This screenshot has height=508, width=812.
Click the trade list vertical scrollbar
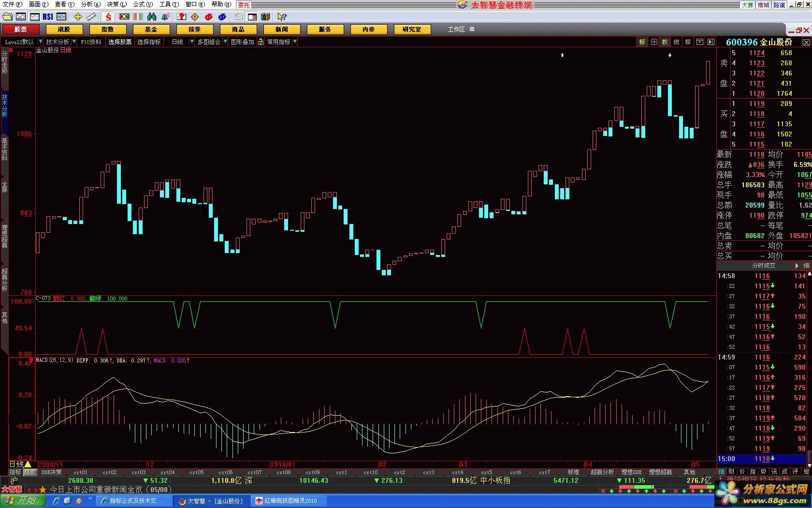(x=810, y=363)
